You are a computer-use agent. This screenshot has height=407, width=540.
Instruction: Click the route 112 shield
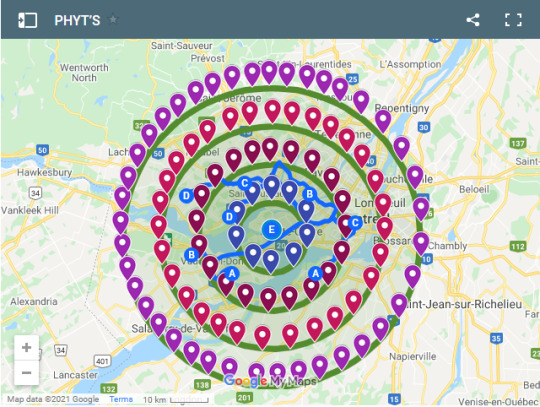coord(518,247)
